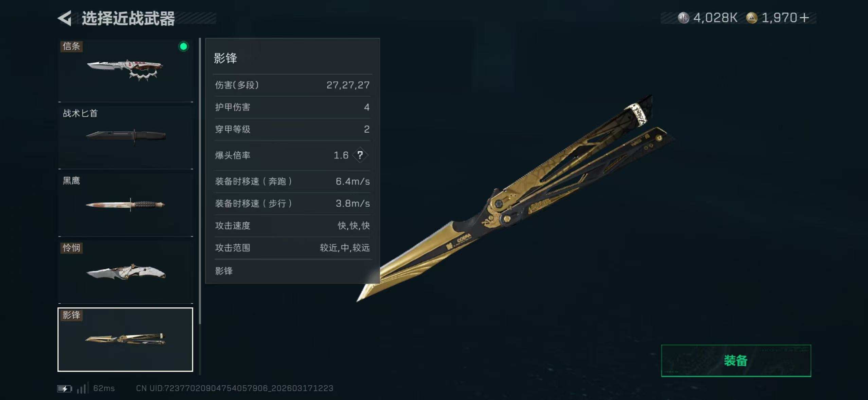Click the 选择近战武器 page title
This screenshot has width=868, height=400.
pyautogui.click(x=128, y=18)
